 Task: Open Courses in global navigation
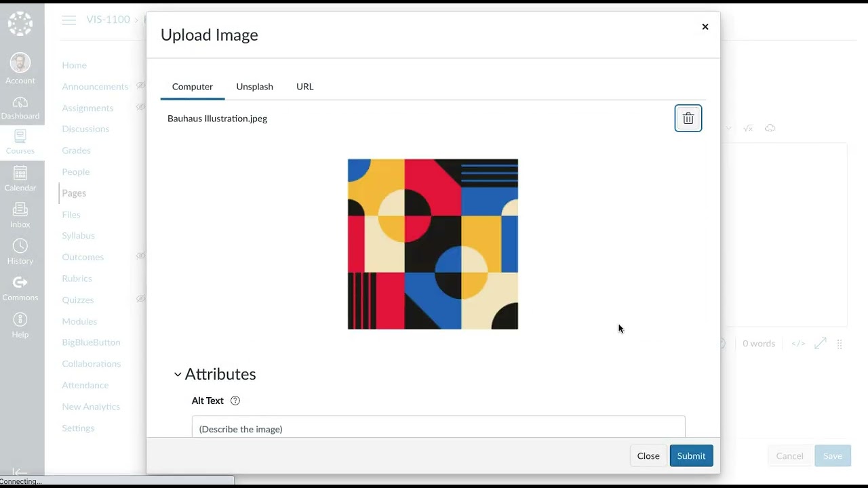click(x=20, y=143)
